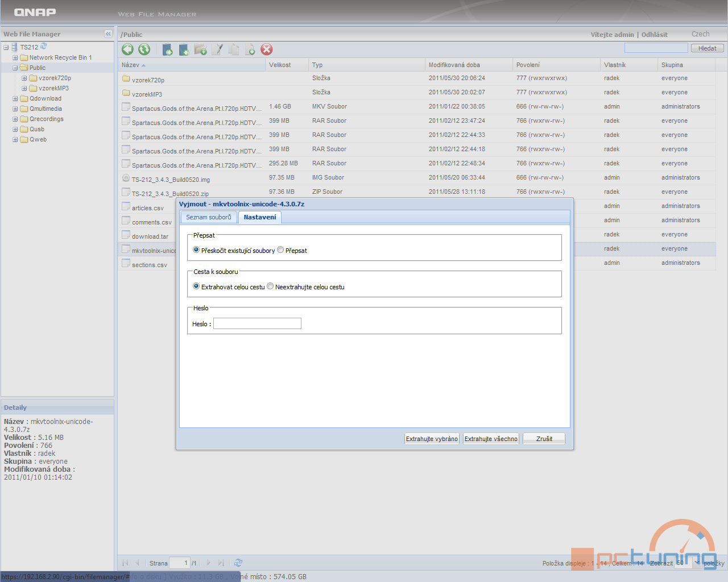Expand the Qdownload tree node
The image size is (728, 582).
point(15,98)
